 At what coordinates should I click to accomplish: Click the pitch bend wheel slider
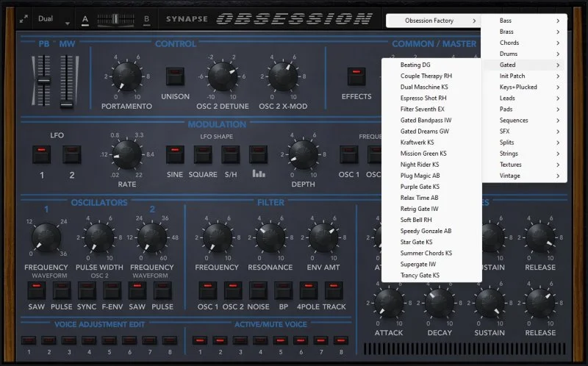[x=43, y=81]
